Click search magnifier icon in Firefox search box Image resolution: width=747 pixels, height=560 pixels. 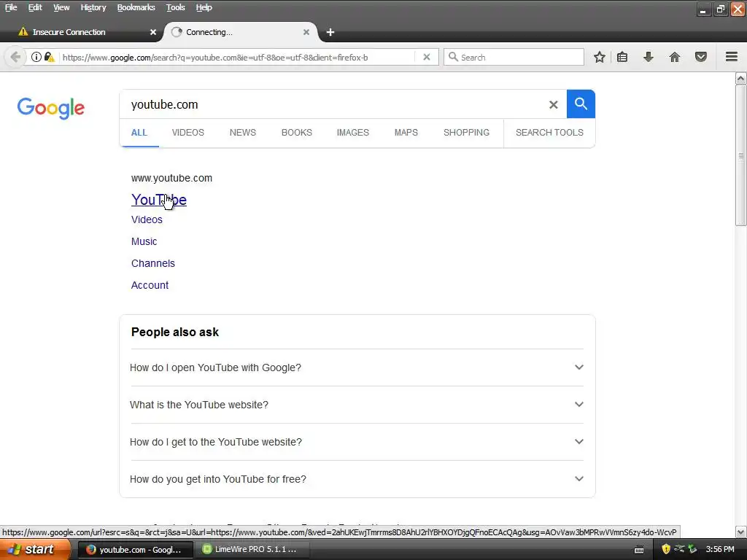pyautogui.click(x=453, y=57)
